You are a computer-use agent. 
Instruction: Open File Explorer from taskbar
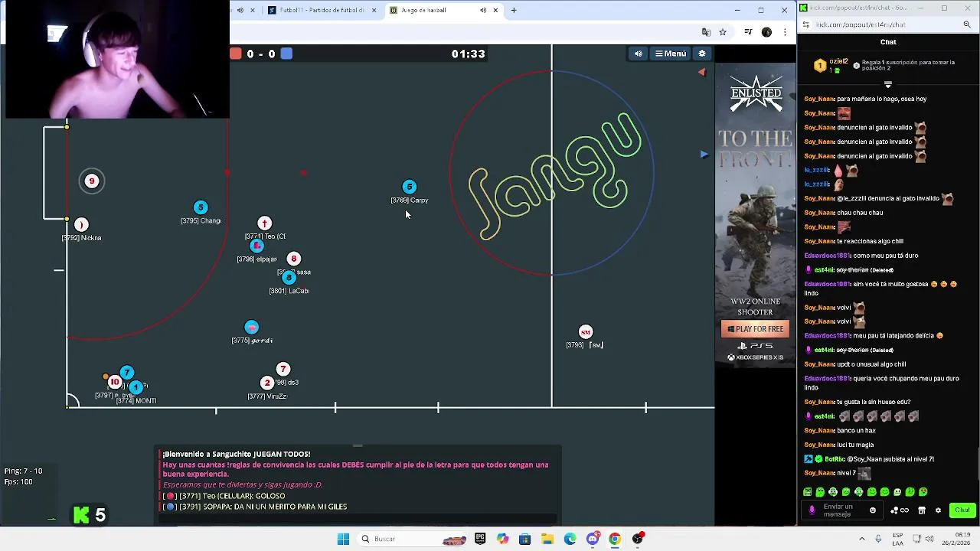pos(547,539)
